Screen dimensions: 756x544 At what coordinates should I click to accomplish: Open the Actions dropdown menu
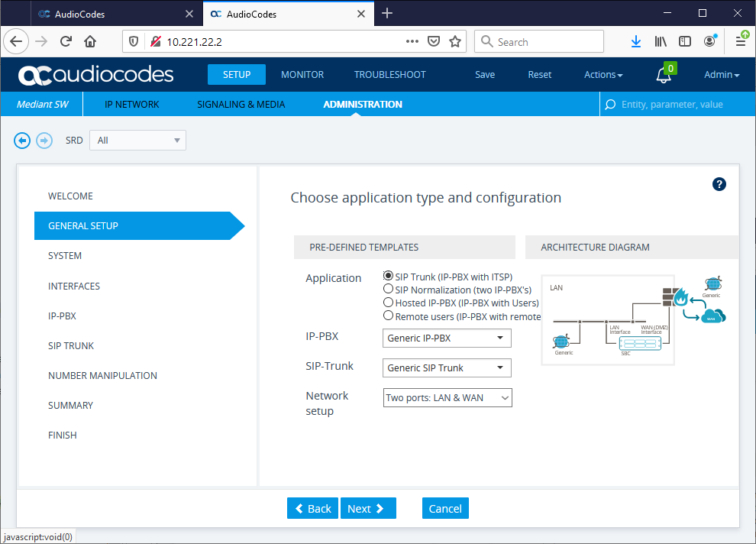(x=603, y=75)
